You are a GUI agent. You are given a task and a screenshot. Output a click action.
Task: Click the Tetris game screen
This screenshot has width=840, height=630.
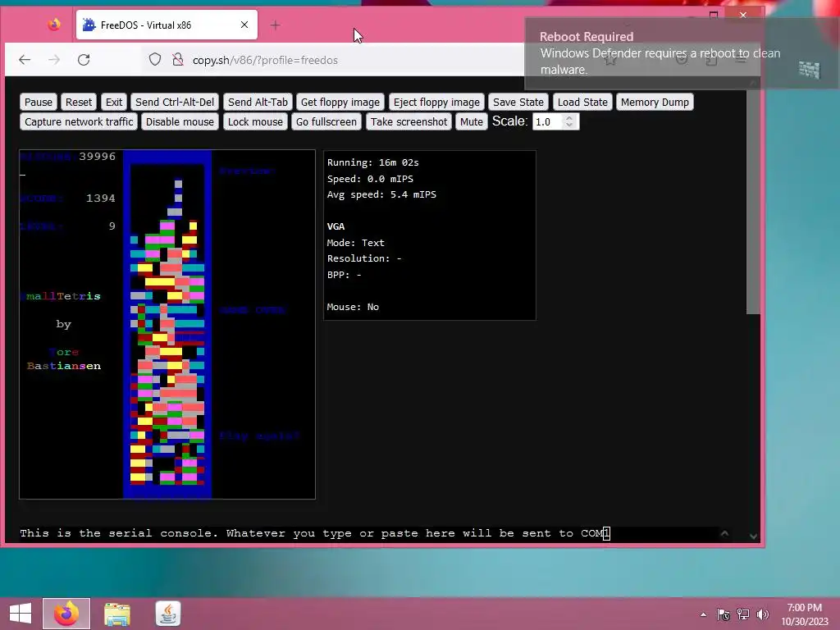pos(167,325)
